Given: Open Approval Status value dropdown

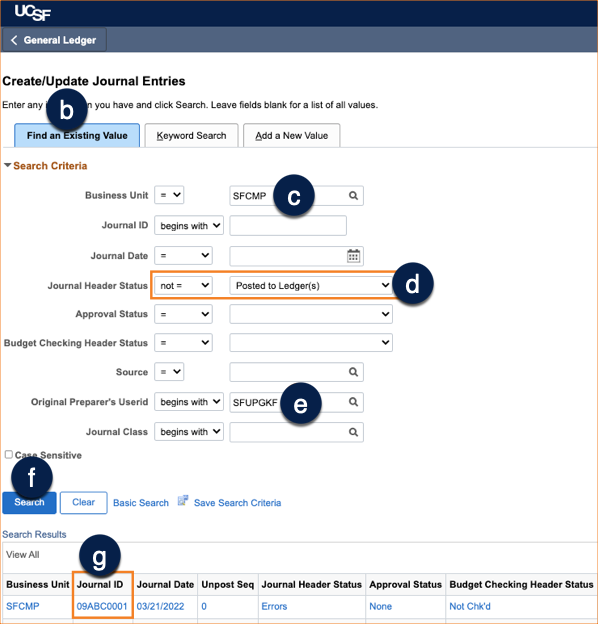Looking at the screenshot, I should 311,314.
